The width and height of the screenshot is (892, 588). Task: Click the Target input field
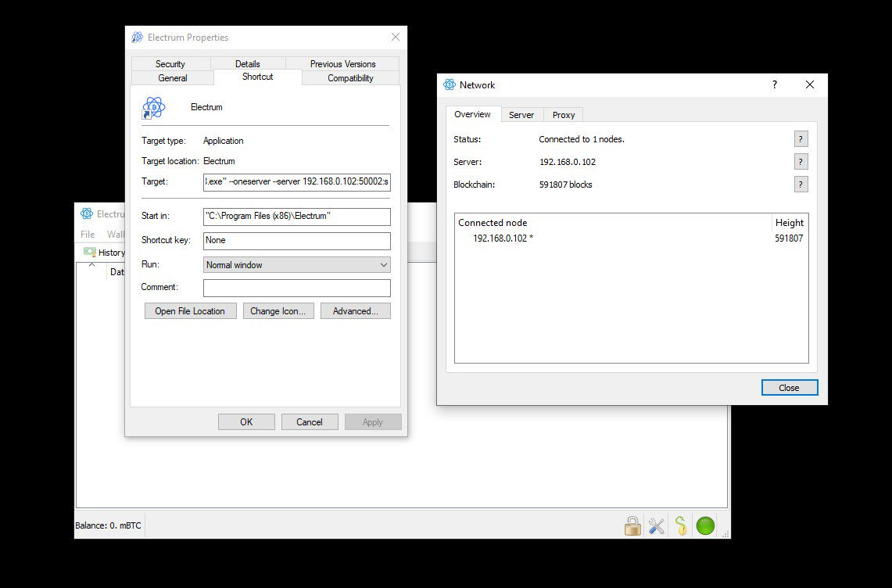[297, 181]
